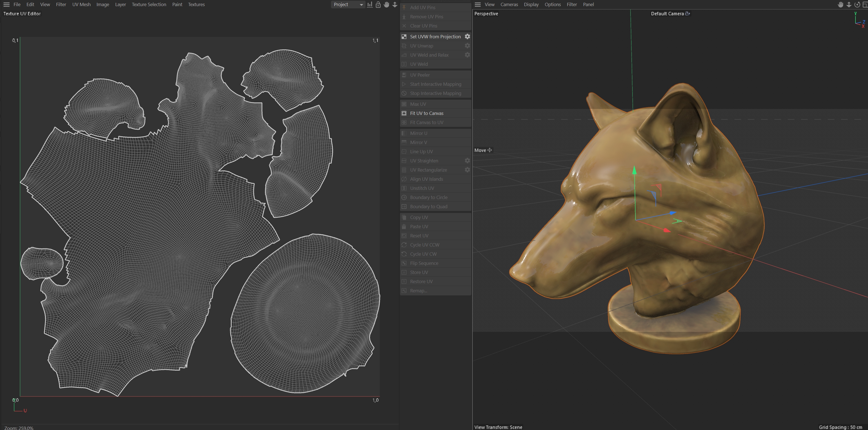Click the UV editor pan hand icon
The image size is (868, 430).
click(386, 4)
